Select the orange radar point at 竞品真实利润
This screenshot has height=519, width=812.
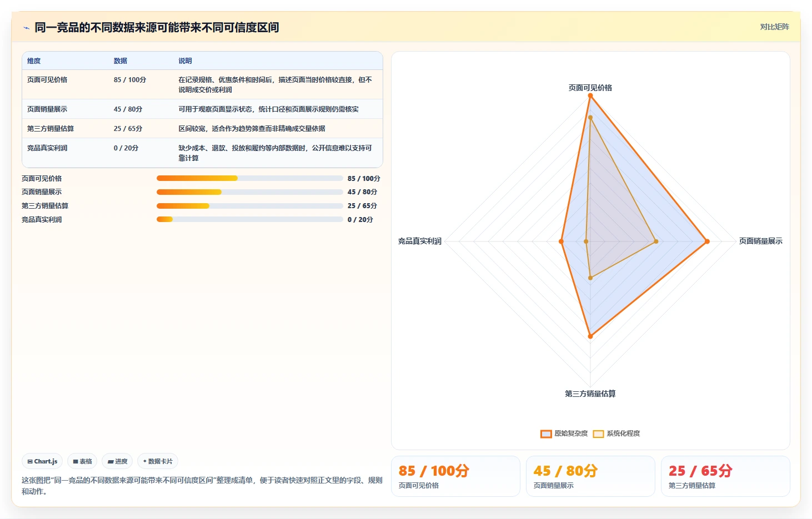pyautogui.click(x=561, y=241)
